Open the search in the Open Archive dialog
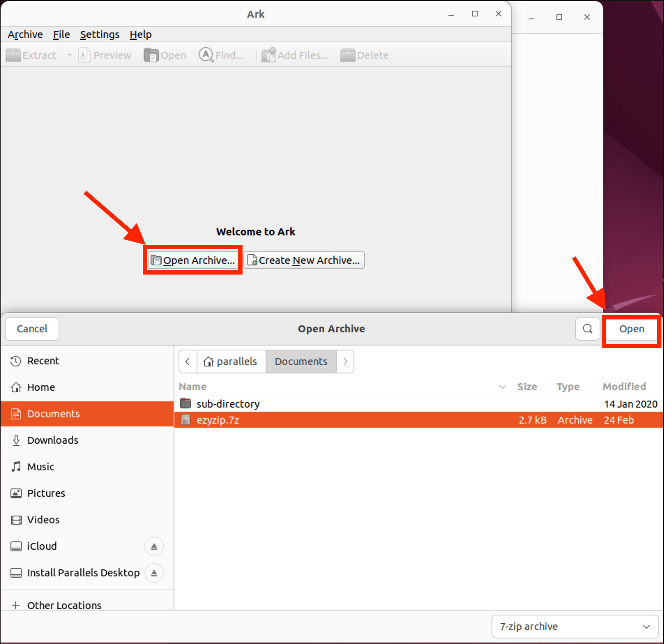This screenshot has height=644, width=664. point(587,329)
